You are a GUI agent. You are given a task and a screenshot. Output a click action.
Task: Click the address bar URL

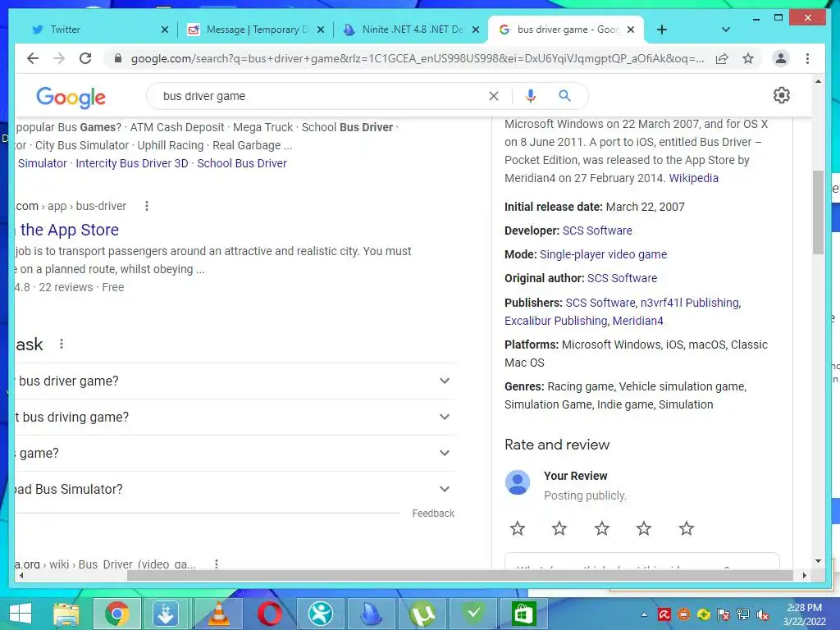pyautogui.click(x=418, y=58)
